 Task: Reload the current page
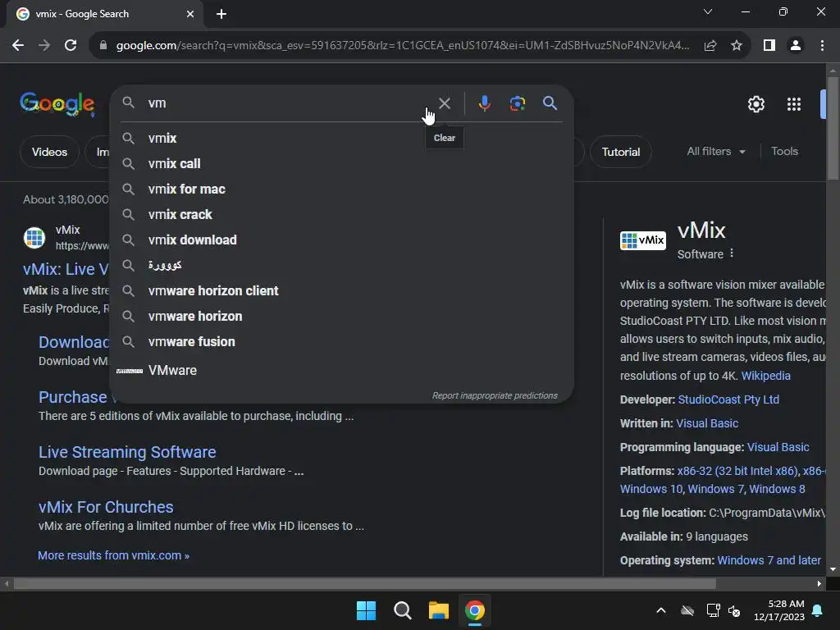click(x=71, y=46)
